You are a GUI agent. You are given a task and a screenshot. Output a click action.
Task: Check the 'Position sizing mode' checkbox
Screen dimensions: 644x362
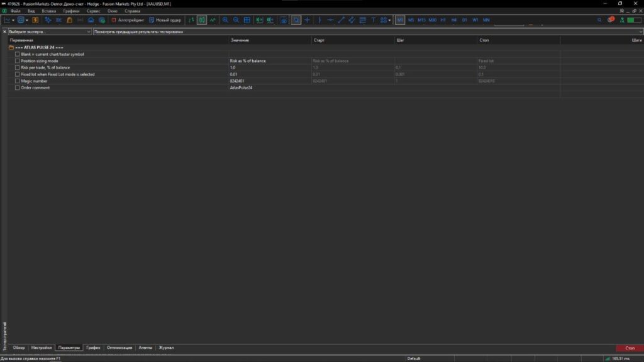click(x=17, y=61)
